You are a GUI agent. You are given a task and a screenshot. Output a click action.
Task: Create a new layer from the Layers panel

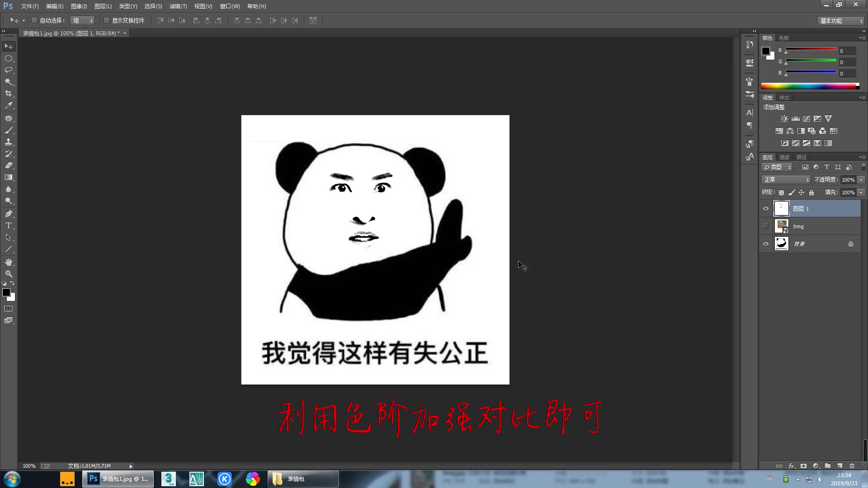pyautogui.click(x=840, y=466)
